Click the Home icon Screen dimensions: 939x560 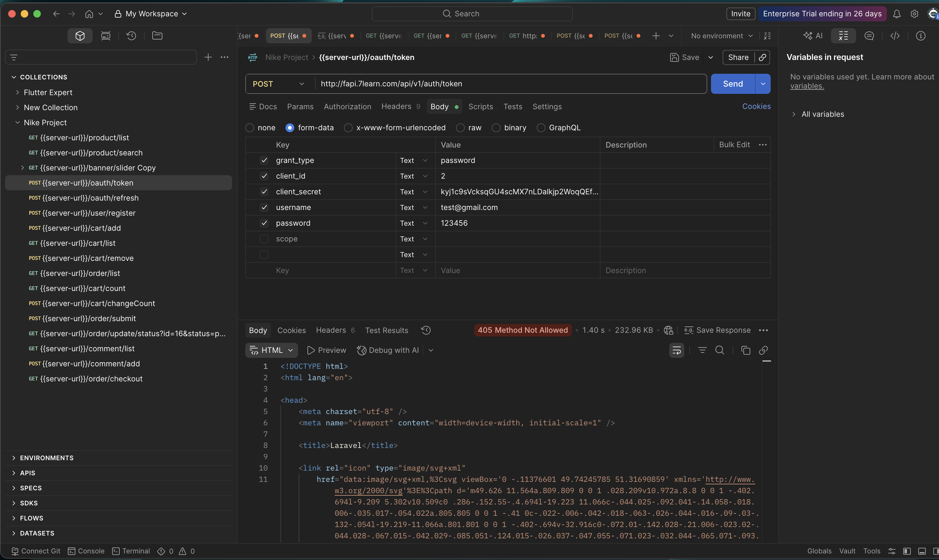pos(89,14)
